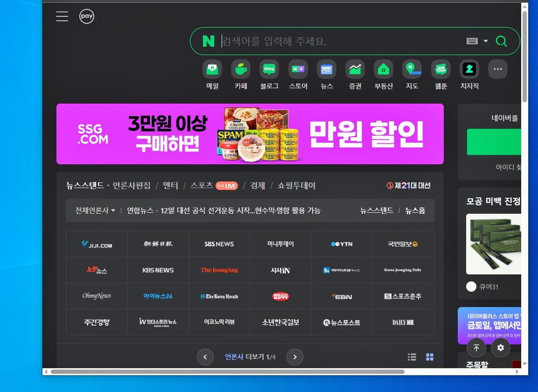Open 일요시사 publisher tile
The image size is (538, 392).
(281, 296)
